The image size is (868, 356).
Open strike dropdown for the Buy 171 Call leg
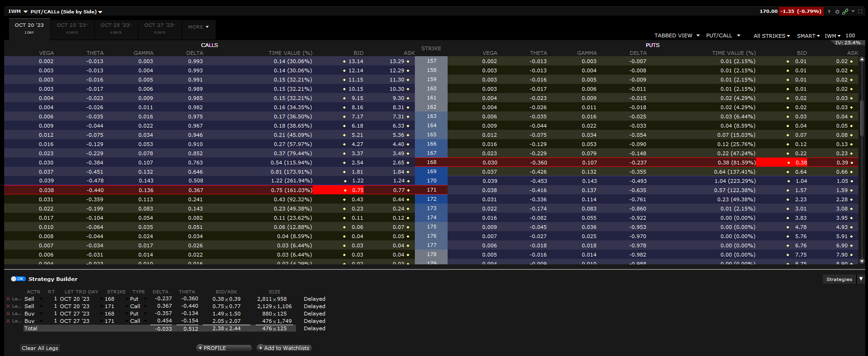[127, 321]
